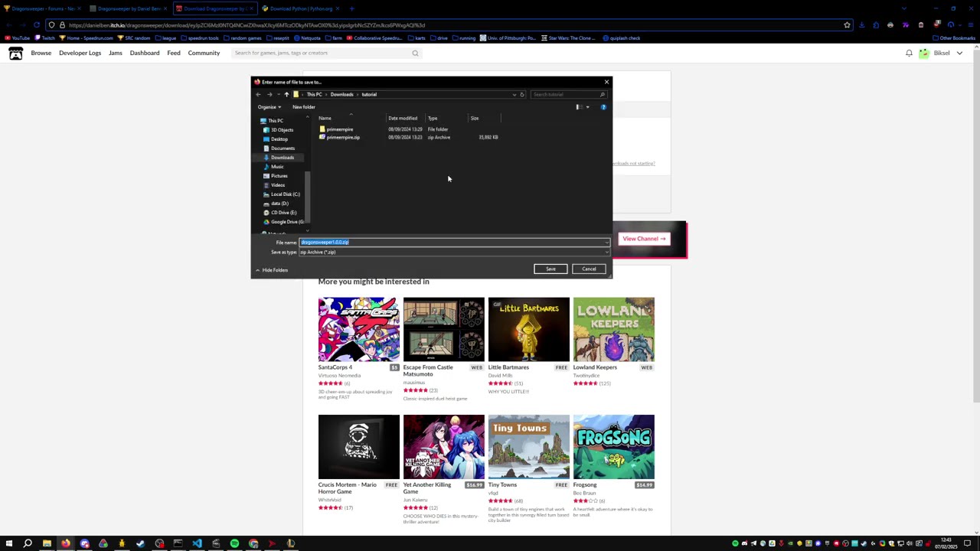Open the Frogsong game thumbnail
980x551 pixels.
(x=614, y=447)
